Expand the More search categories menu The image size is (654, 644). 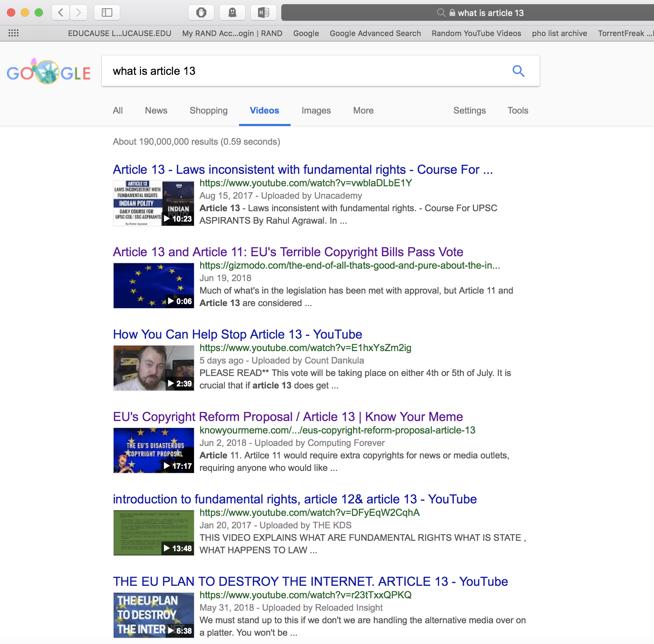[x=363, y=110]
